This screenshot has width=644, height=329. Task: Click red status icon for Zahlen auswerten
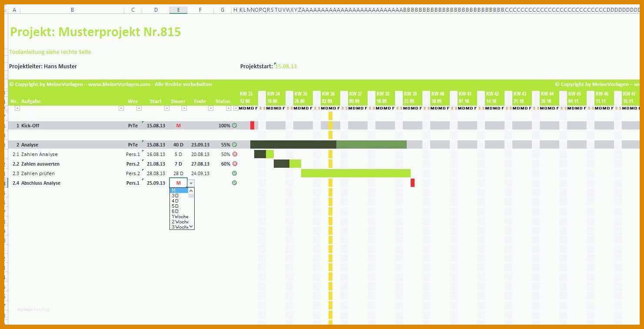(x=234, y=164)
